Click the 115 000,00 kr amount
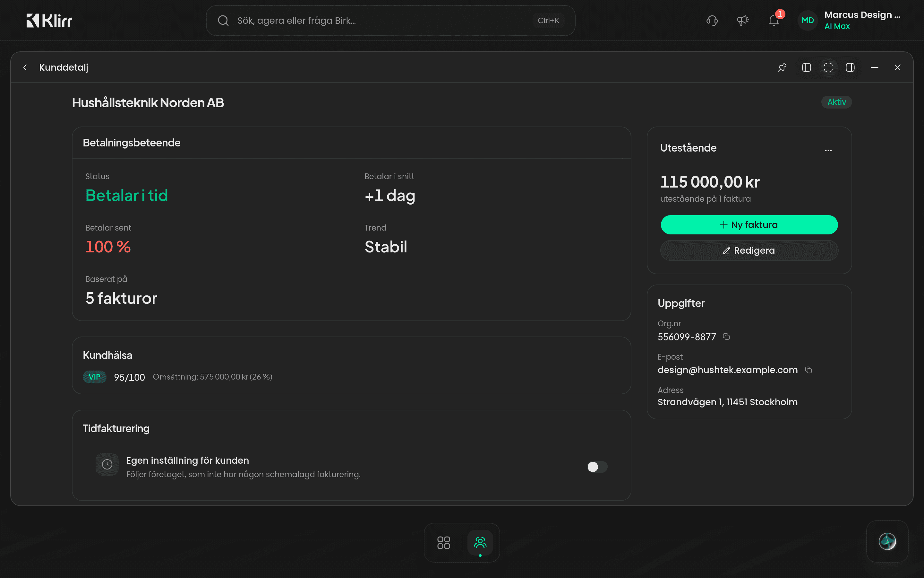The width and height of the screenshot is (924, 578). tap(710, 182)
